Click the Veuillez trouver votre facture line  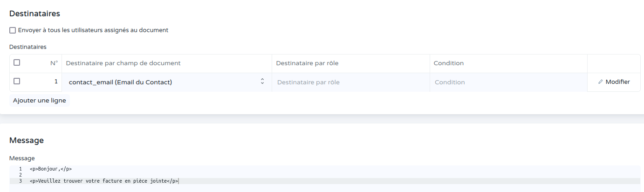point(104,181)
